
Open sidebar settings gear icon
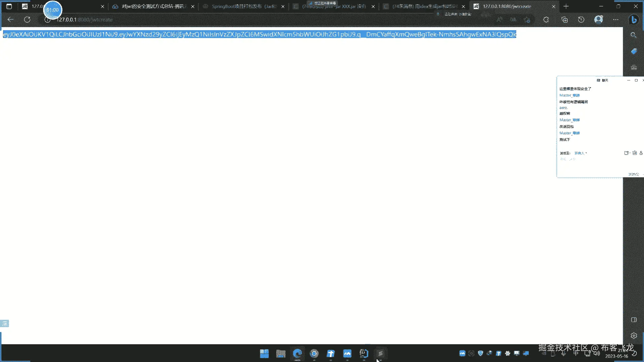click(x=634, y=336)
